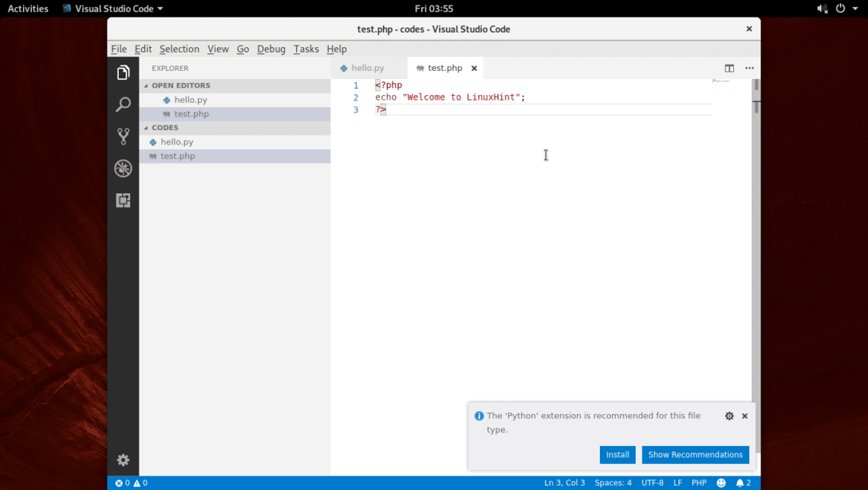Open the notifications bell in status bar
This screenshot has width=868, height=490.
click(742, 483)
